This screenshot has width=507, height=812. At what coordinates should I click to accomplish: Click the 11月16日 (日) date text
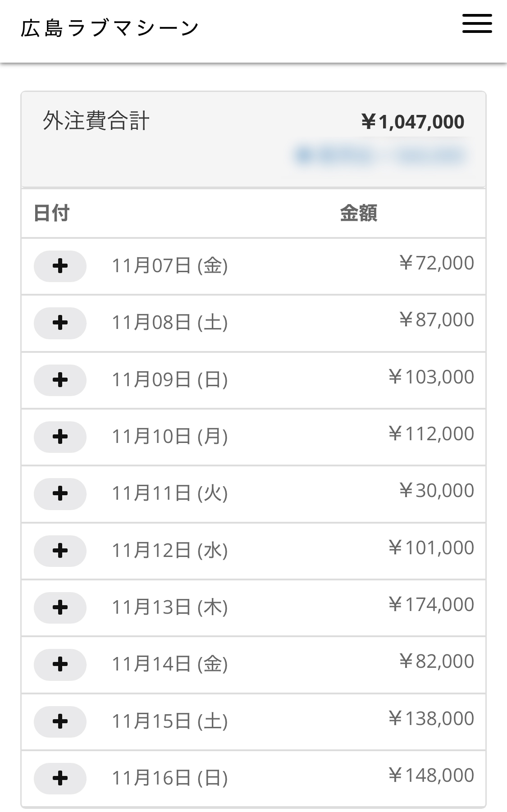(x=169, y=778)
